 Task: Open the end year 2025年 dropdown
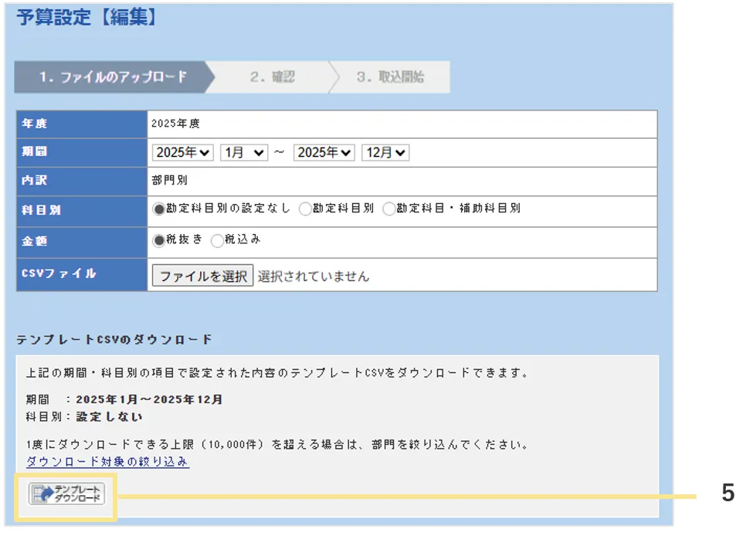324,153
